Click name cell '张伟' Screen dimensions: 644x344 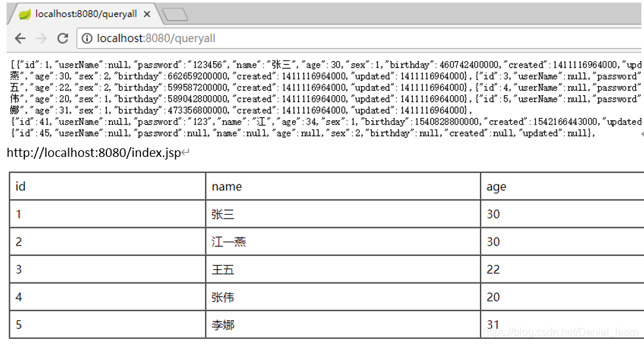pos(343,297)
